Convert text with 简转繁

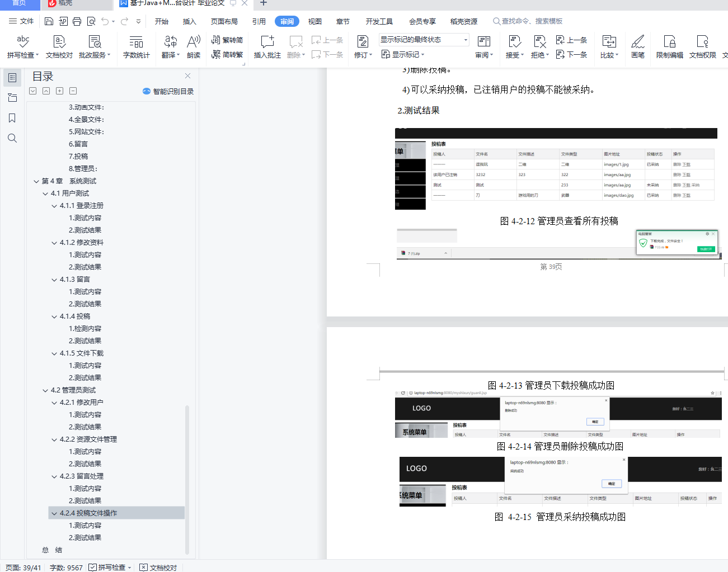(x=227, y=54)
